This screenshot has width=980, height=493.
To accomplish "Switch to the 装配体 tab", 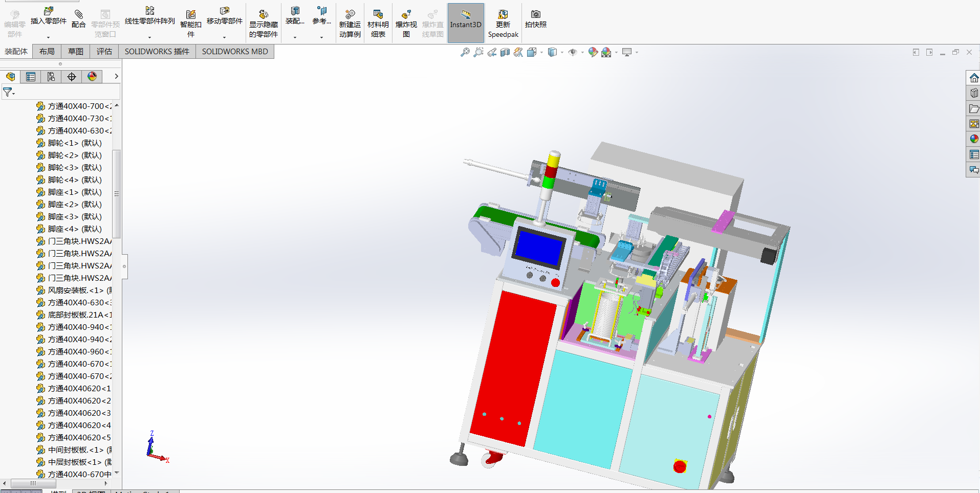I will (x=16, y=52).
